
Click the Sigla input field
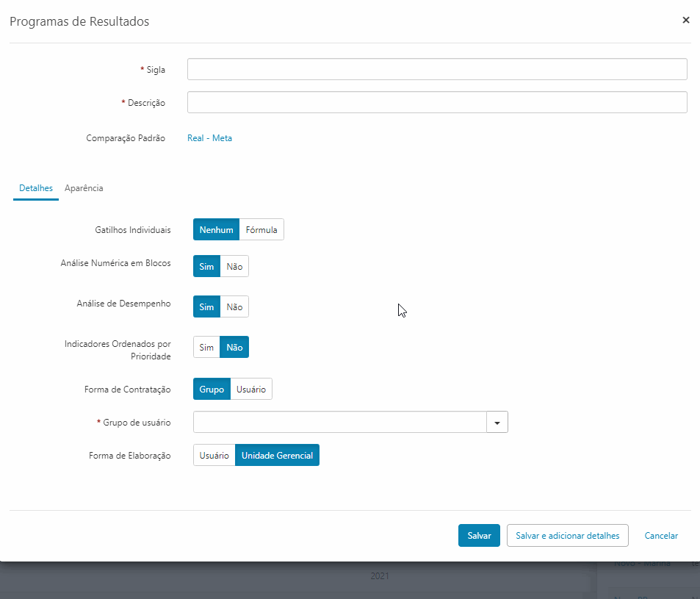click(x=437, y=69)
